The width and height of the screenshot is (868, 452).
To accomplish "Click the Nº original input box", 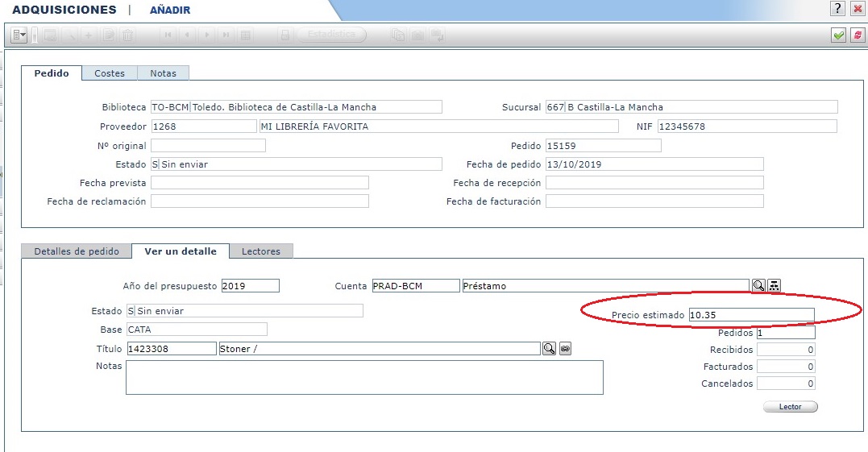I will pyautogui.click(x=208, y=146).
